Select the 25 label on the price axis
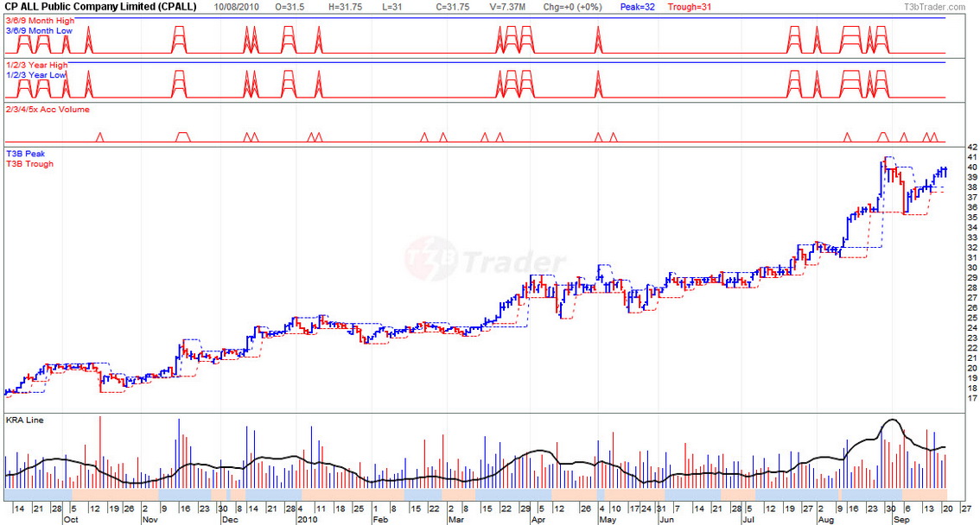The height and width of the screenshot is (525, 980). [972, 318]
